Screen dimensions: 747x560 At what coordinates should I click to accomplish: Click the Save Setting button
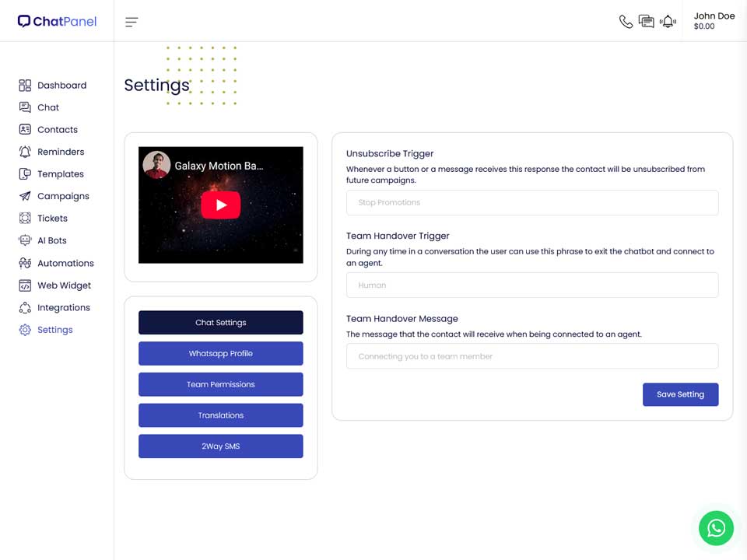coord(680,394)
